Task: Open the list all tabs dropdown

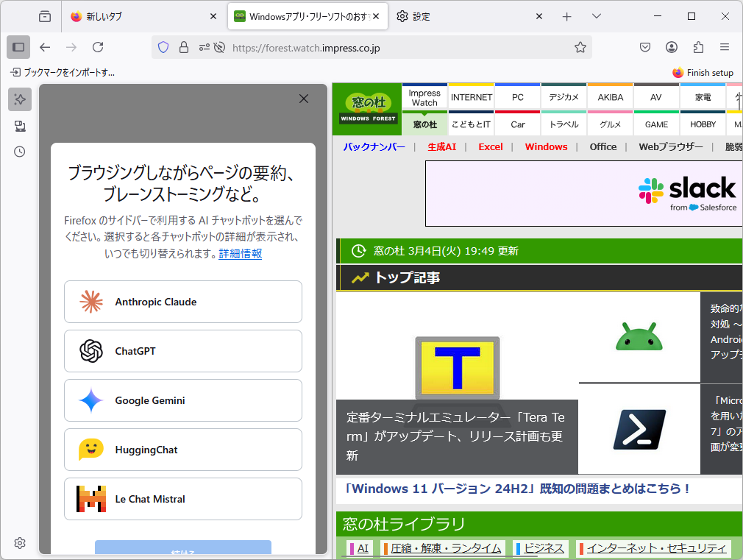Action: point(597,15)
